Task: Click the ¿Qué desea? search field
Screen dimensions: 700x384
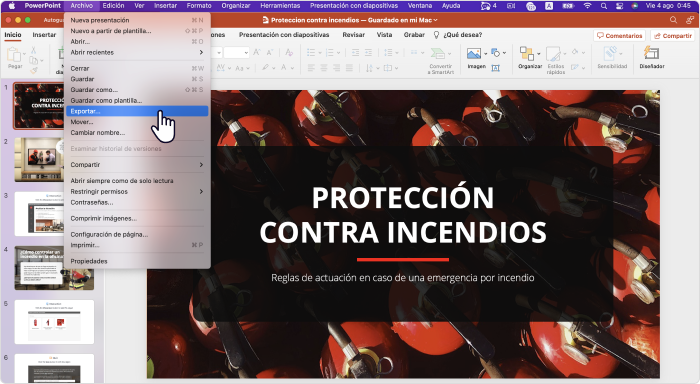Action: (x=458, y=35)
